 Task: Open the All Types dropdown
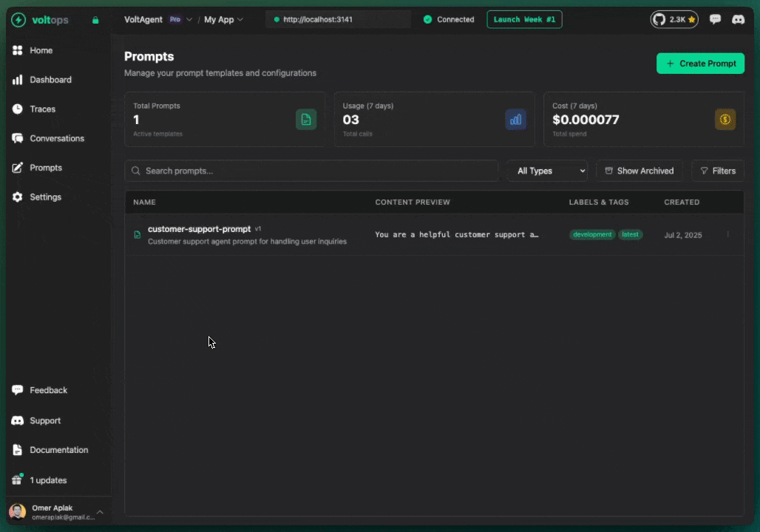[547, 171]
